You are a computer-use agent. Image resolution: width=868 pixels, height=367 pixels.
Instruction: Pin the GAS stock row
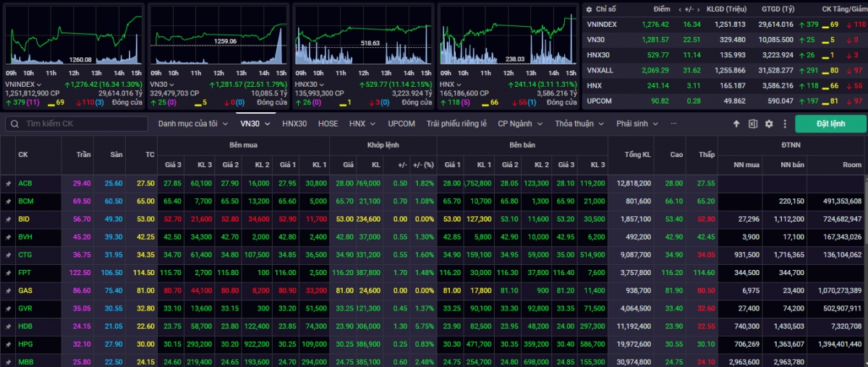tap(8, 290)
